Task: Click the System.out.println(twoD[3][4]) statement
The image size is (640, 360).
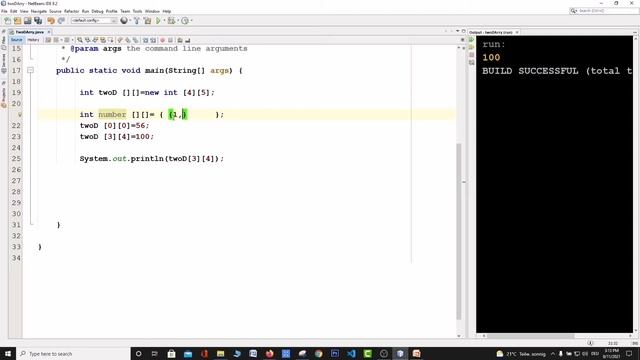Action: pos(151,159)
